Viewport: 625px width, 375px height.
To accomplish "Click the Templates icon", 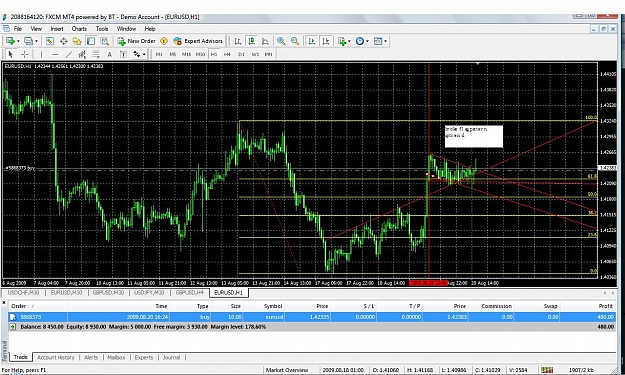I will click(x=378, y=41).
